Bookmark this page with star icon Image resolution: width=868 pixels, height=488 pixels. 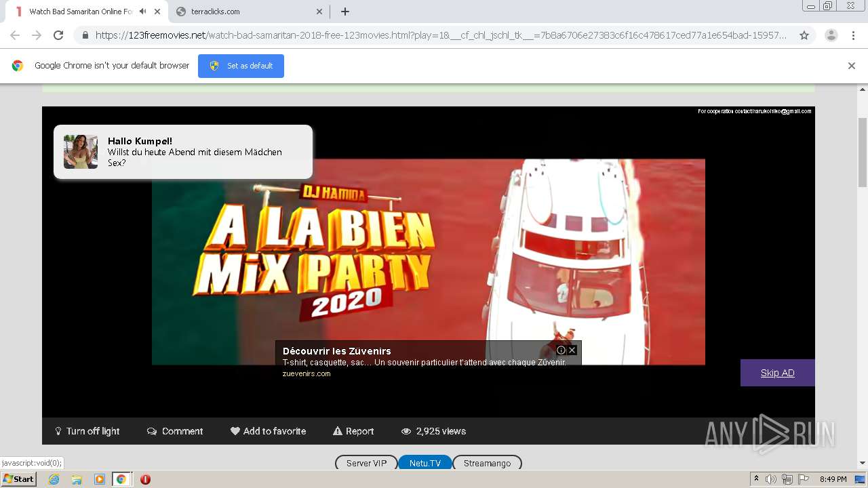pyautogui.click(x=804, y=35)
